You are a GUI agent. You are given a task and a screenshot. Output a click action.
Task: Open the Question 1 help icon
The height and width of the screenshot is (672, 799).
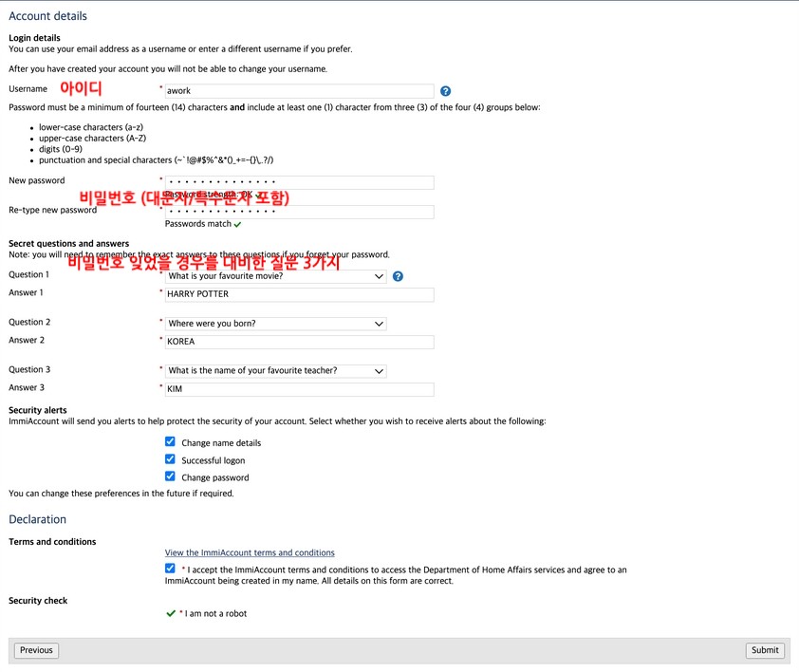pyautogui.click(x=398, y=276)
